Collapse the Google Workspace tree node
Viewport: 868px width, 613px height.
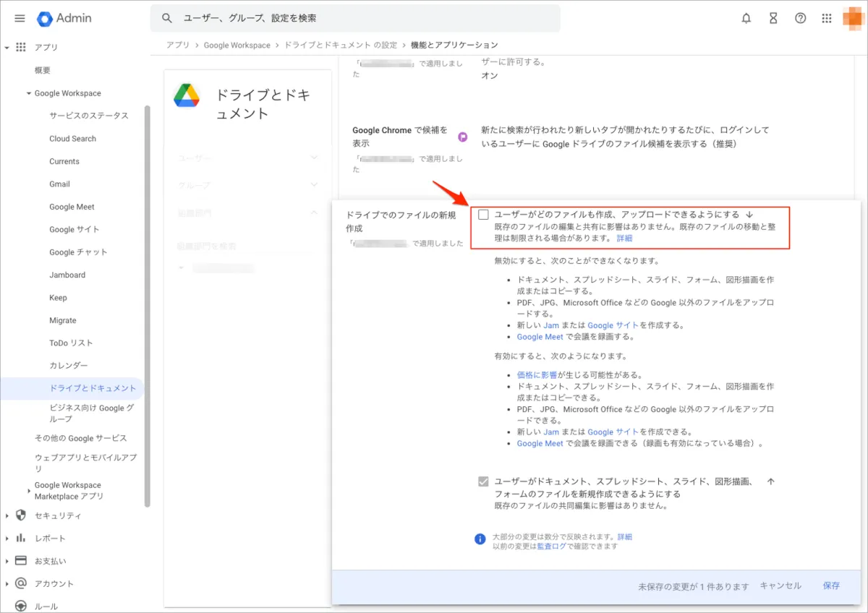29,93
